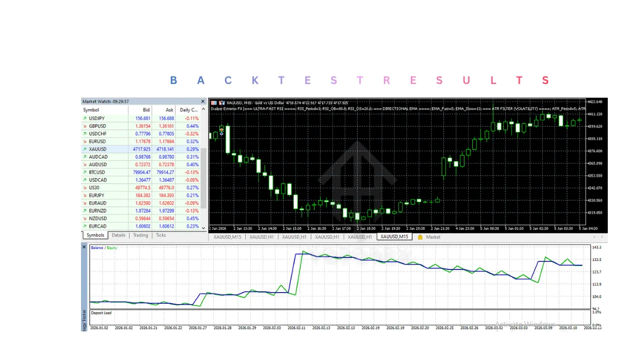Click the Balance / Equity graph legend

coord(104,248)
